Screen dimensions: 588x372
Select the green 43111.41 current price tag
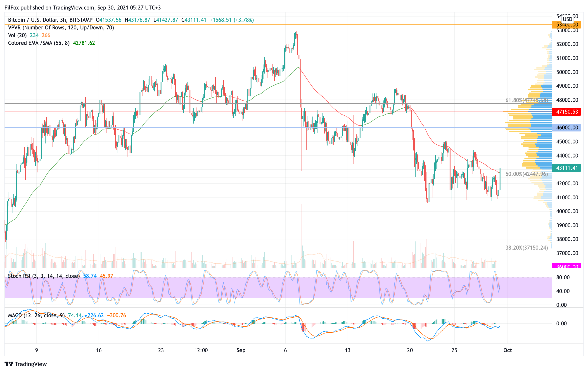coord(567,168)
